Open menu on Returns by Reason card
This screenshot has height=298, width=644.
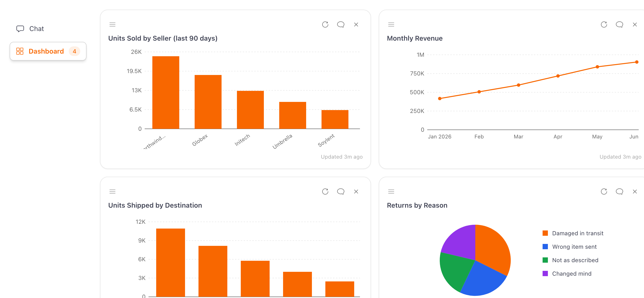click(x=391, y=192)
